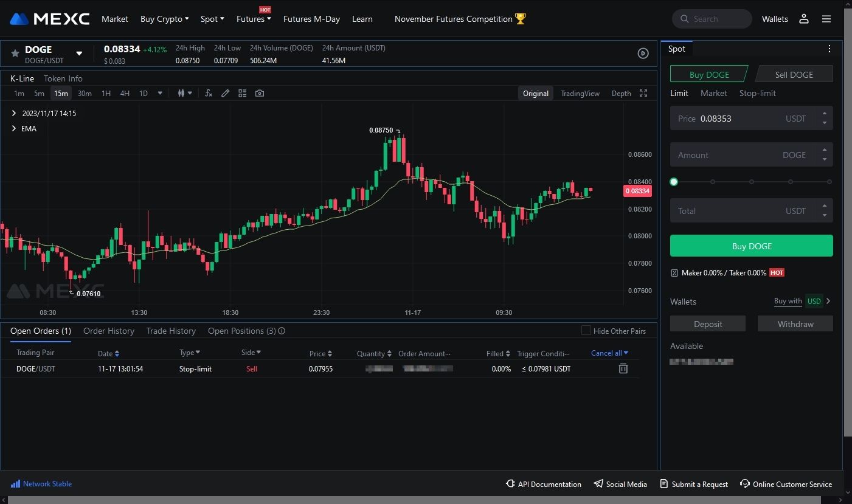Click the green Buy DOGE submit button
Image resolution: width=852 pixels, height=504 pixels.
[752, 246]
